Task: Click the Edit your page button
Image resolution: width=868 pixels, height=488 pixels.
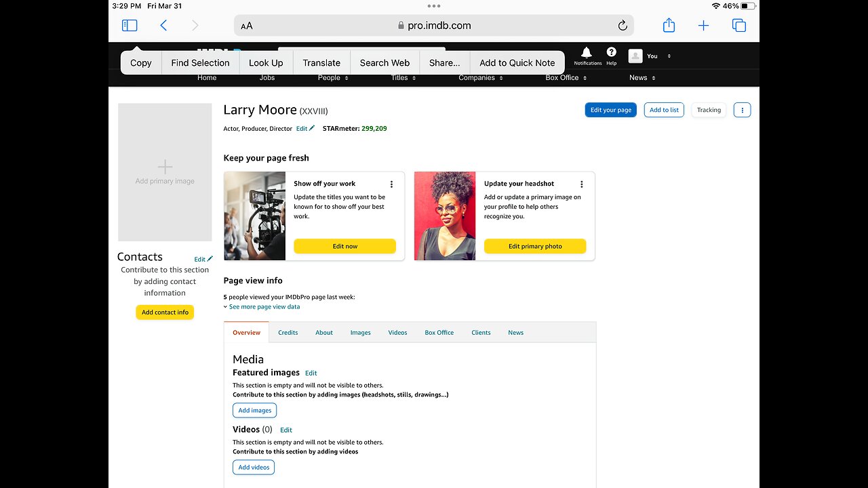Action: point(610,110)
